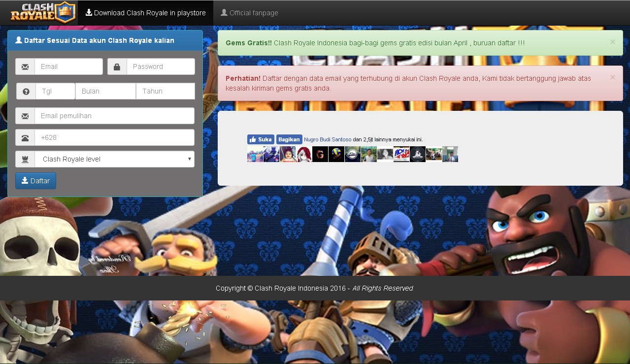
Task: Click the first profile thumbnail with a blue shirt
Action: [255, 154]
